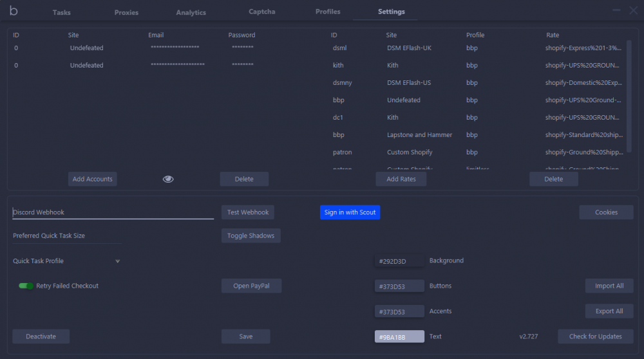This screenshot has width=644, height=359.
Task: Click into the Discord Webhook field
Action: coord(113,212)
